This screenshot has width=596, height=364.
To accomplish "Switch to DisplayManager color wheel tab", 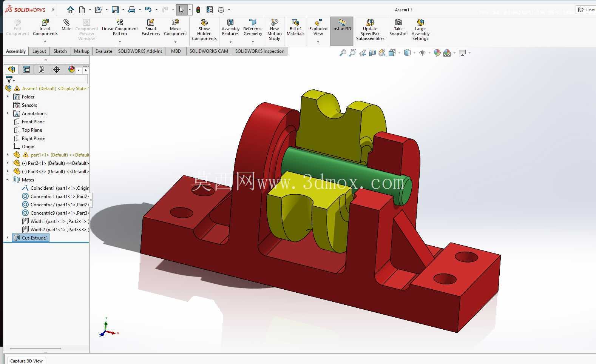I will point(71,69).
